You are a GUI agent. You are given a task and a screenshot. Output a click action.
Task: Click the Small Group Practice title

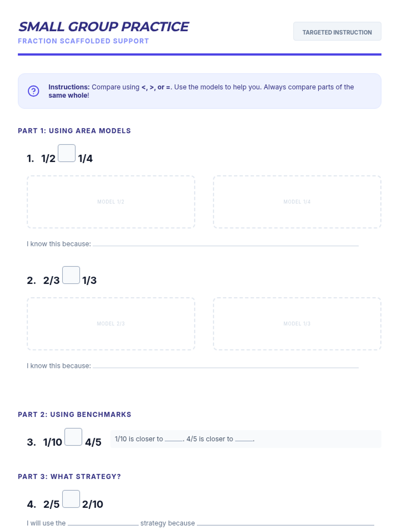pyautogui.click(x=103, y=27)
